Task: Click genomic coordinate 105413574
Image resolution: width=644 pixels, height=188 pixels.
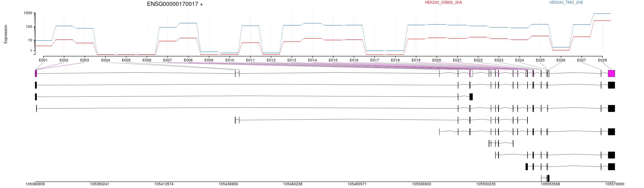Action: 164,184
